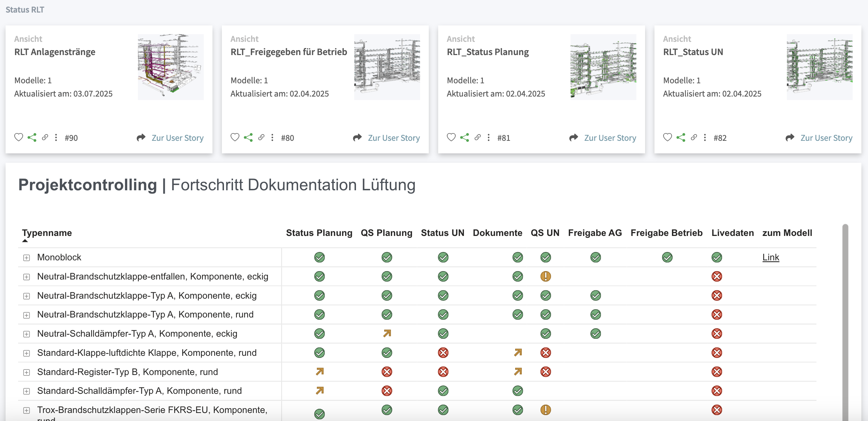Expand Standard-Schalldämpfer-Typ A, Komponente, rund row
The width and height of the screenshot is (868, 421).
click(x=26, y=391)
